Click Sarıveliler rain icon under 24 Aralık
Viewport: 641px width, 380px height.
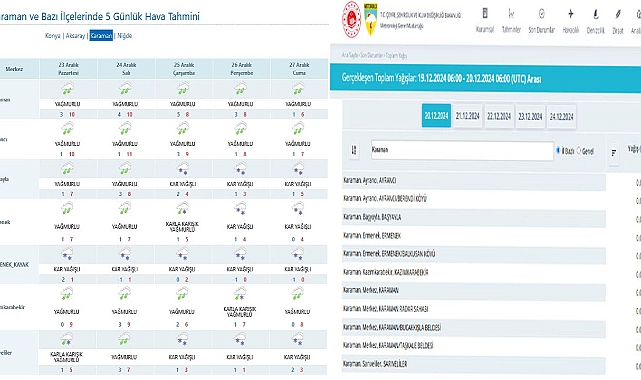125,339
